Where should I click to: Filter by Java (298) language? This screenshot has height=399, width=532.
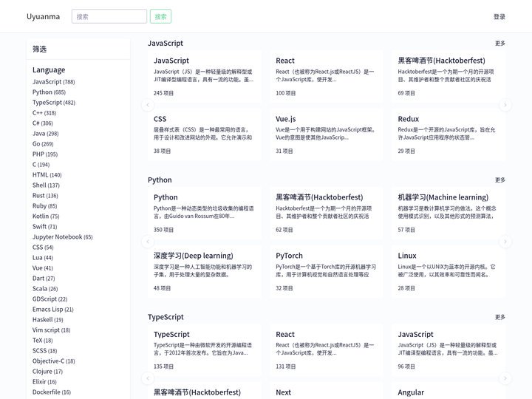(x=46, y=133)
